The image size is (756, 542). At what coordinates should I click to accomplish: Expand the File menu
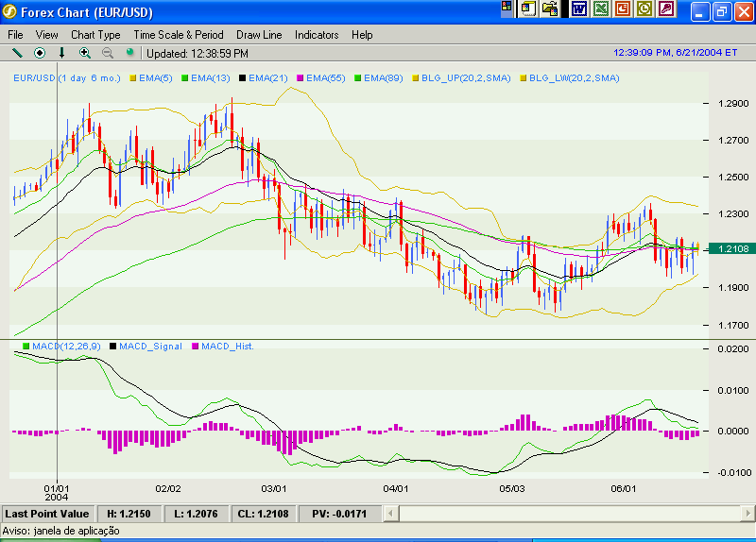pos(15,35)
